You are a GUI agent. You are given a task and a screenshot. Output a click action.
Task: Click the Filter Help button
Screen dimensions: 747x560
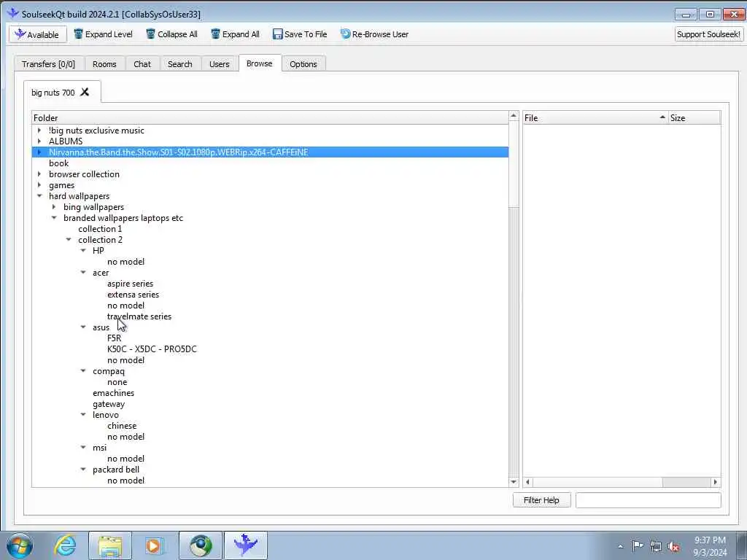(x=542, y=500)
